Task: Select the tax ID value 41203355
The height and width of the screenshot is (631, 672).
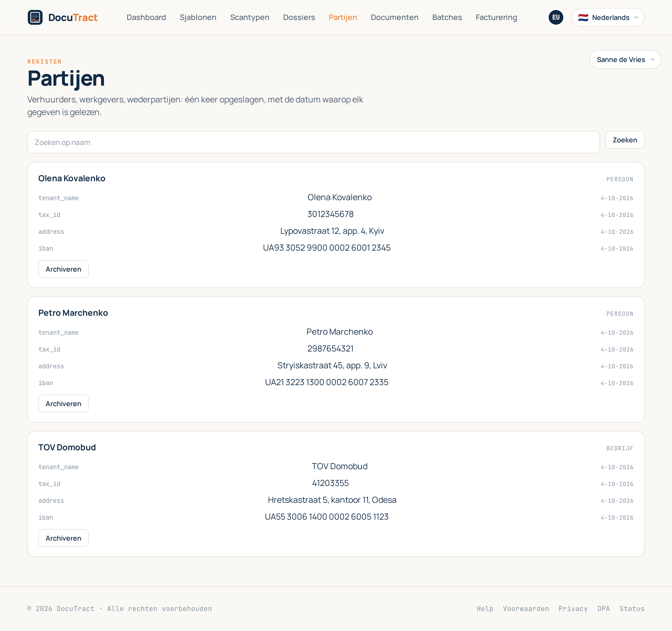Action: 330,483
